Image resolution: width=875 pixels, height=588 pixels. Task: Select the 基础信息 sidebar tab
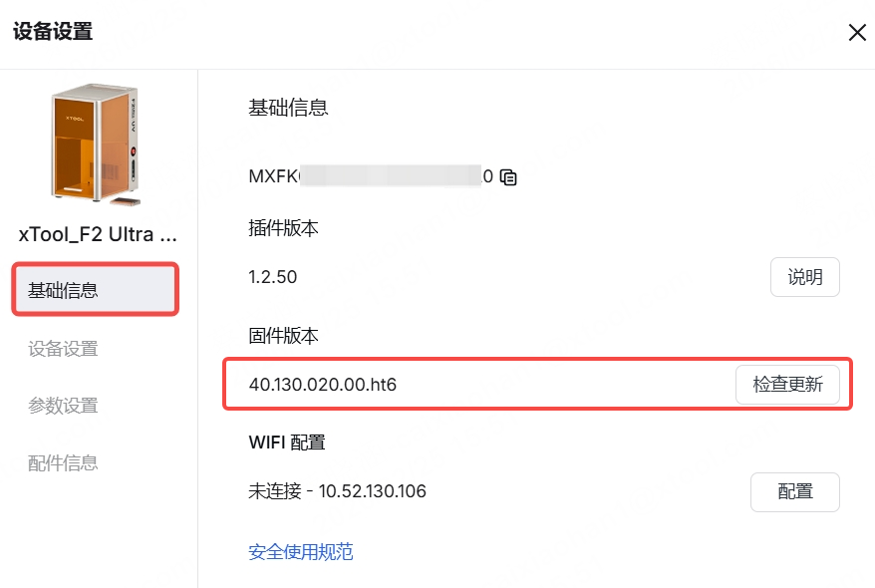click(96, 290)
